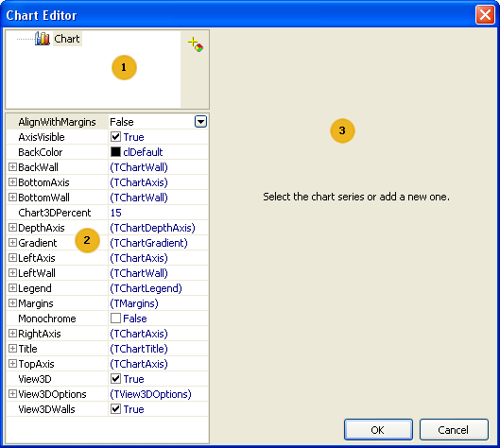500x448 pixels.
Task: Edit the Chart3DPercent value field
Action: point(158,213)
